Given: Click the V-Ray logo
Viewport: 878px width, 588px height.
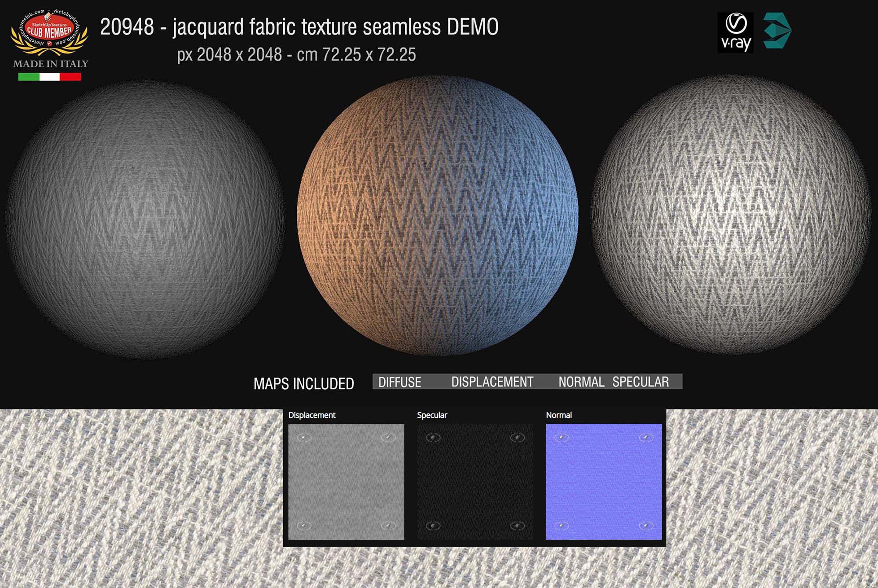Looking at the screenshot, I should point(737,33).
